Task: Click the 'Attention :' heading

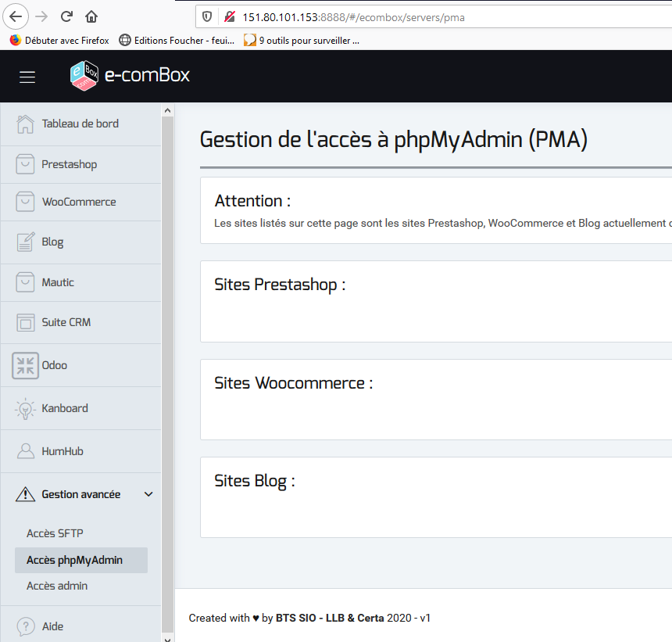Action: point(252,201)
